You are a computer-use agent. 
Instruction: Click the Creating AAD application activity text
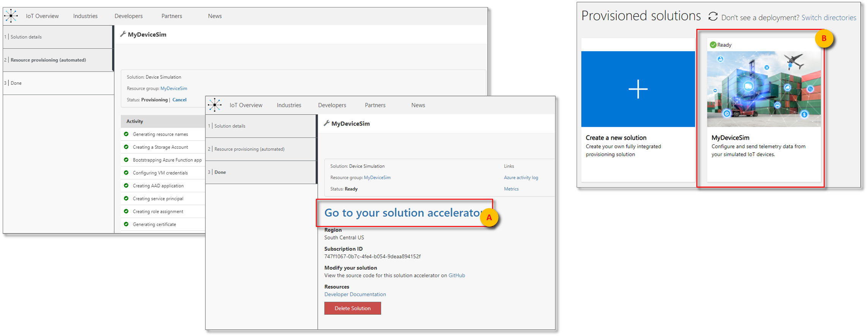coord(158,186)
